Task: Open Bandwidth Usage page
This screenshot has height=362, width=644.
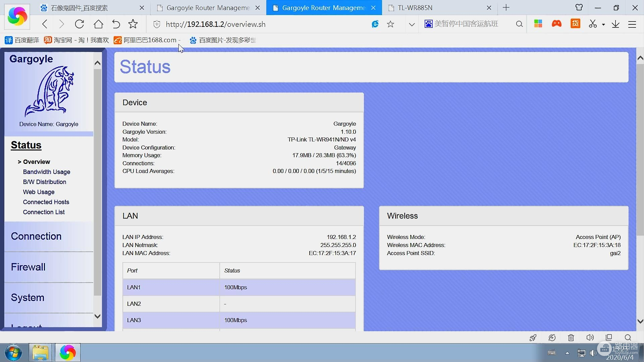Action: click(x=47, y=172)
